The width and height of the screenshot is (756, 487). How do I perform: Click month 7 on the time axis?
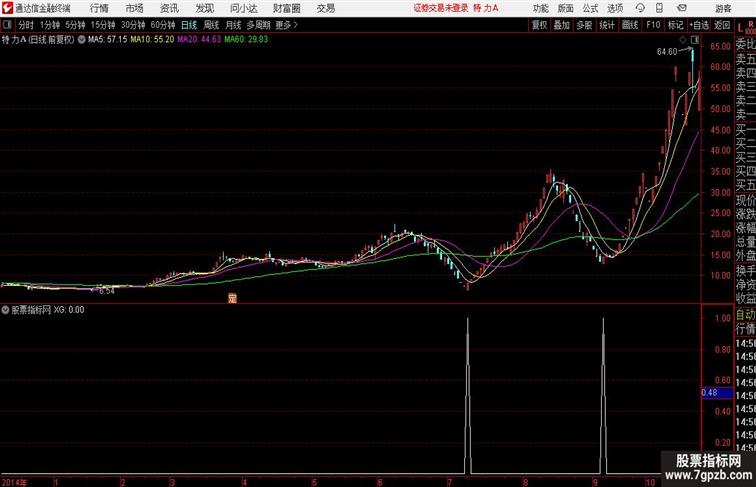point(449,482)
